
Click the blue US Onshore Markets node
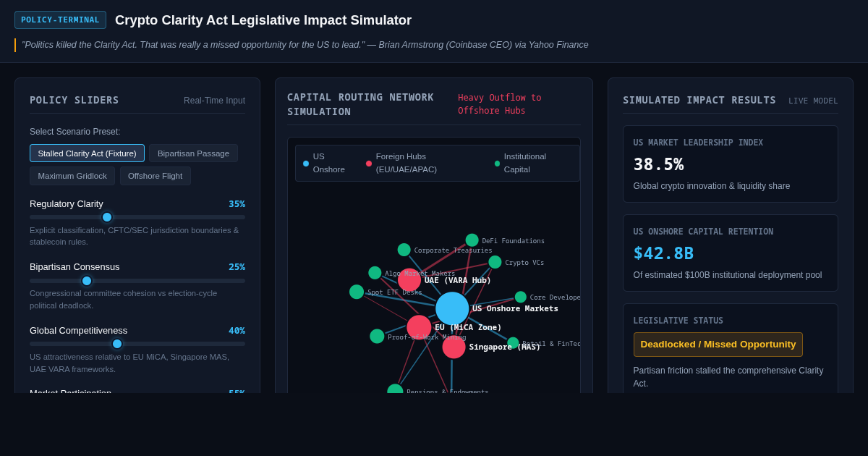(452, 308)
